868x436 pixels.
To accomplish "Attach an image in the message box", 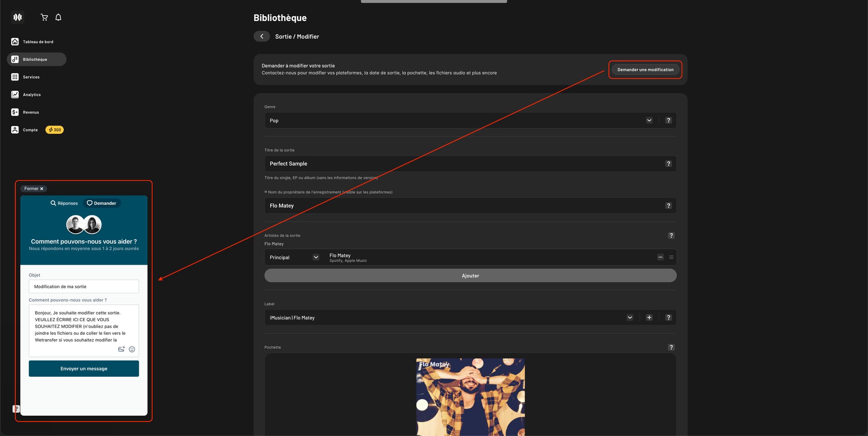I will [x=121, y=349].
